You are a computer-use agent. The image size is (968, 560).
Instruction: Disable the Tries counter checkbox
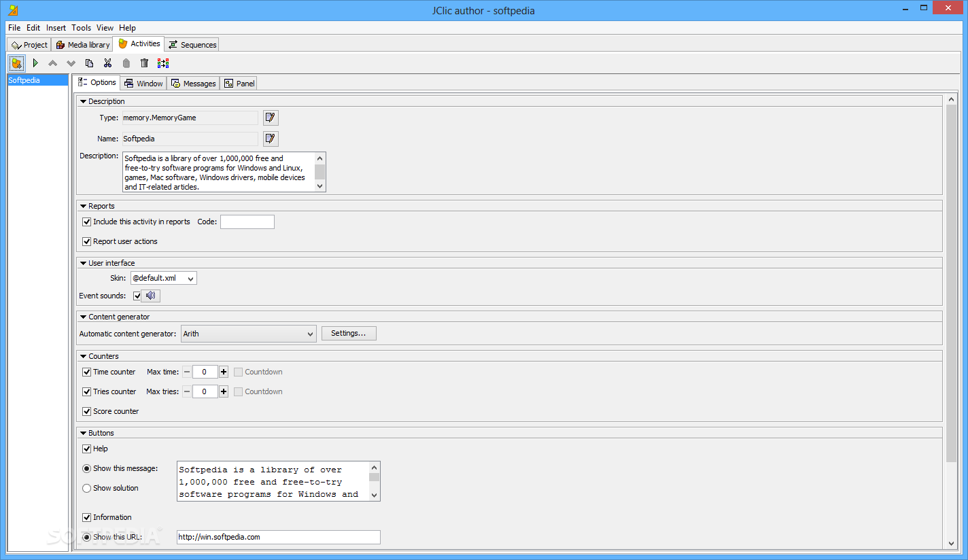coord(86,391)
